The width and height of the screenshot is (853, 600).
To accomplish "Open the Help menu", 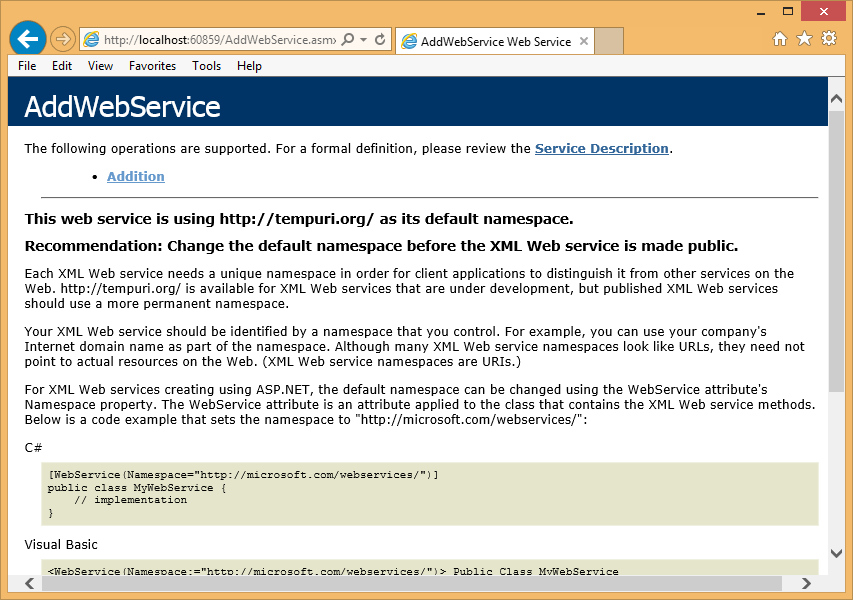I will tap(249, 66).
